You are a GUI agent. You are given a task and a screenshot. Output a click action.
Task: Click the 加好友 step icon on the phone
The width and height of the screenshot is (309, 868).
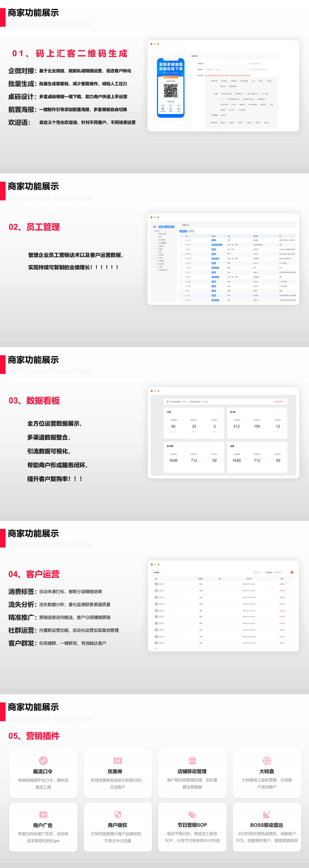(171, 109)
